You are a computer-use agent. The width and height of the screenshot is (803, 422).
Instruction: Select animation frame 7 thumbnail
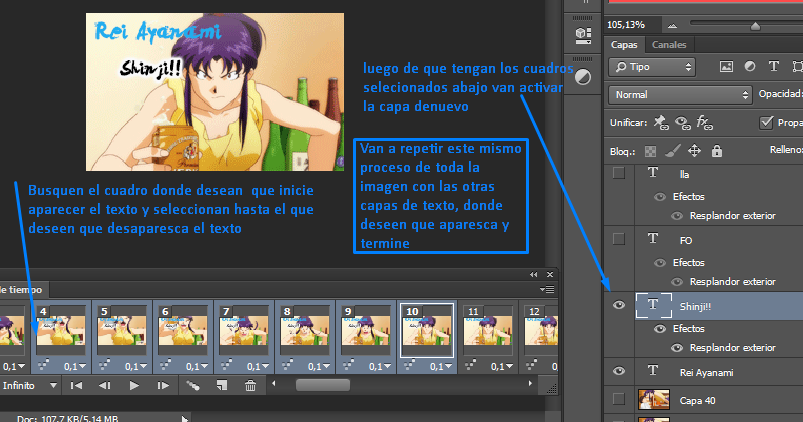tap(244, 330)
